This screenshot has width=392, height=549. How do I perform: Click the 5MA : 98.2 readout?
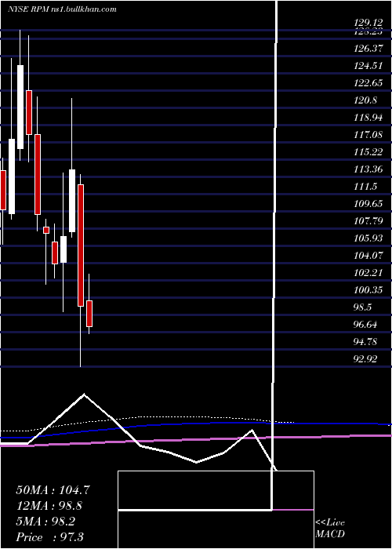pyautogui.click(x=45, y=522)
